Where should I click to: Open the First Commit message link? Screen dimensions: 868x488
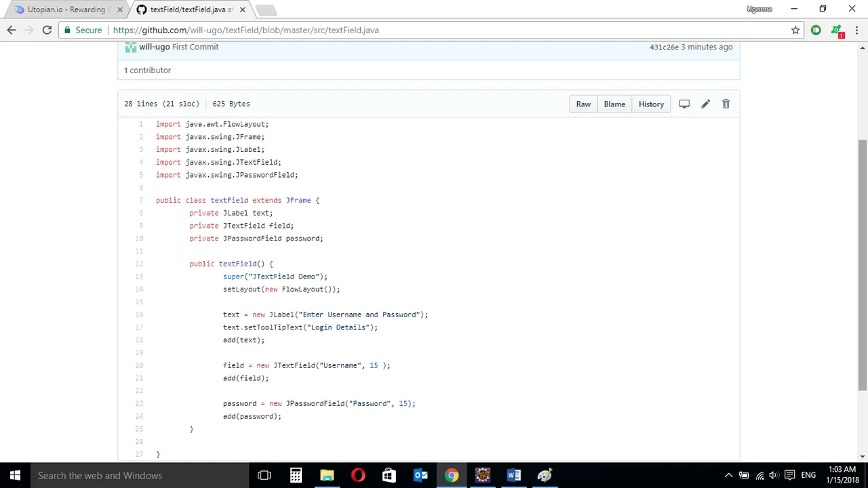195,47
